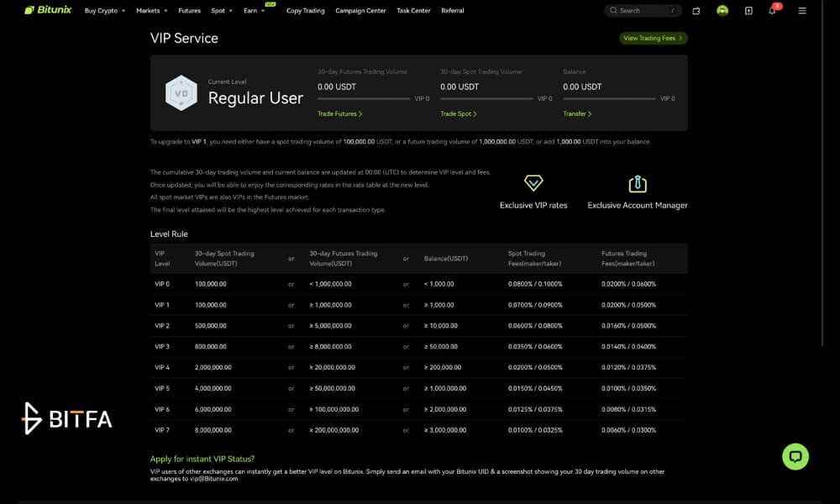Click the VIP Service page title
This screenshot has height=504, width=840.
click(x=184, y=38)
